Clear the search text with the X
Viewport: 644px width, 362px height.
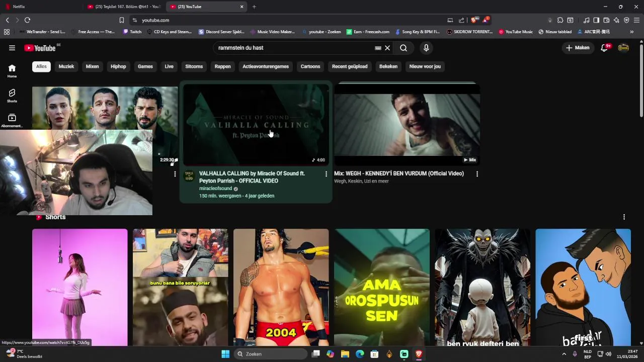(x=387, y=48)
